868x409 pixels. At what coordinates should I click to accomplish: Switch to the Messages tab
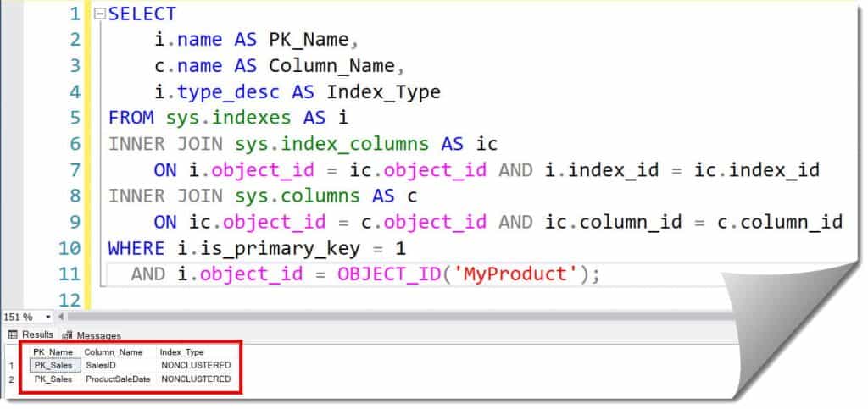coord(92,335)
